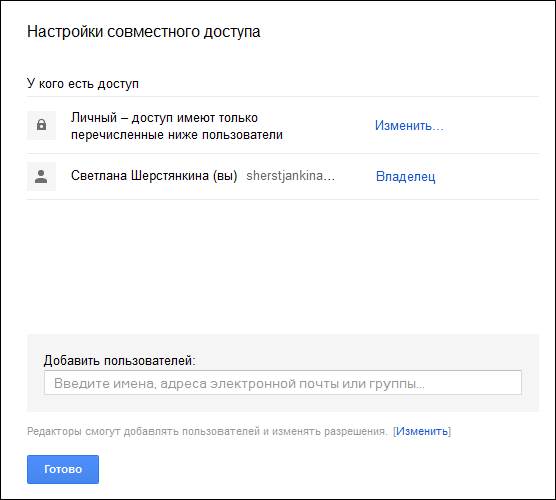Screen dimensions: 556x500
Task: Click the truncated sherstjankina... email address
Action: coord(290,176)
